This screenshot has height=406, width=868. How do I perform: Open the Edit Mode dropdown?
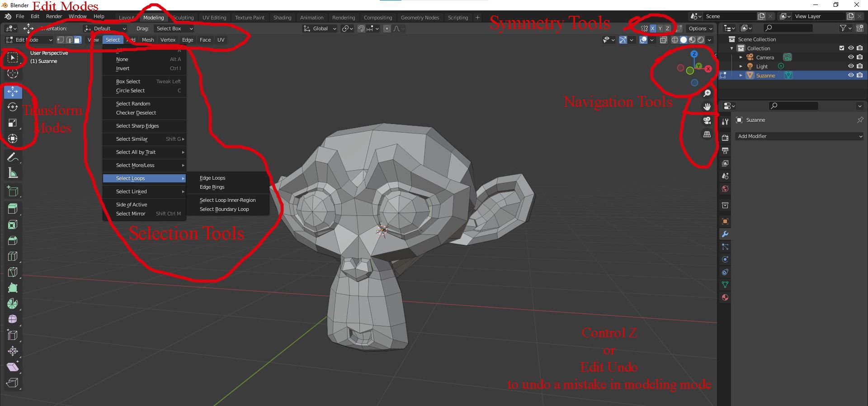29,40
